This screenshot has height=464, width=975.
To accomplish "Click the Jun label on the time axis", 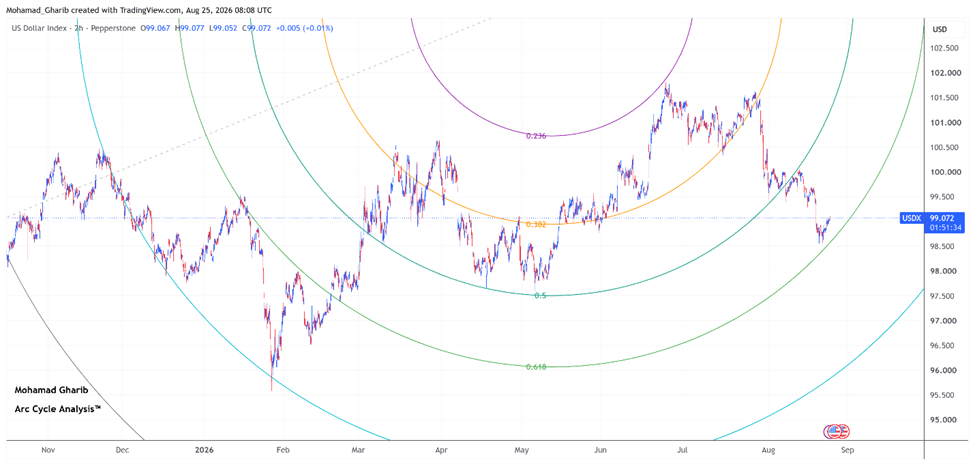I will coord(600,448).
